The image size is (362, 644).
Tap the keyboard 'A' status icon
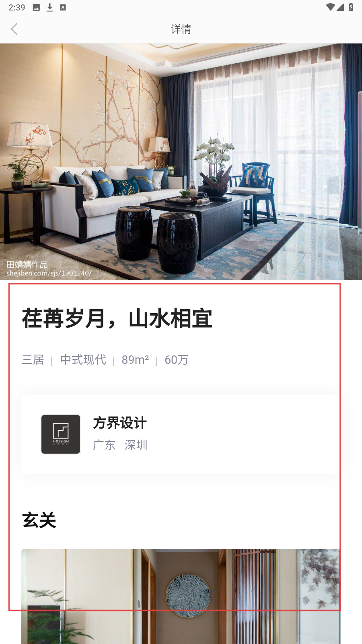pos(63,7)
